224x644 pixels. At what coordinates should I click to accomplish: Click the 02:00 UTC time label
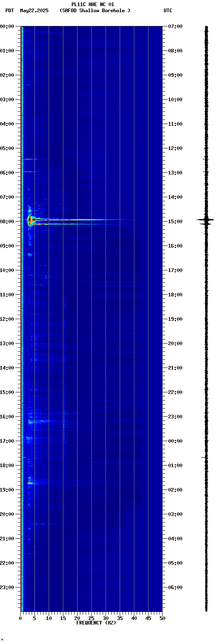[x=175, y=490]
